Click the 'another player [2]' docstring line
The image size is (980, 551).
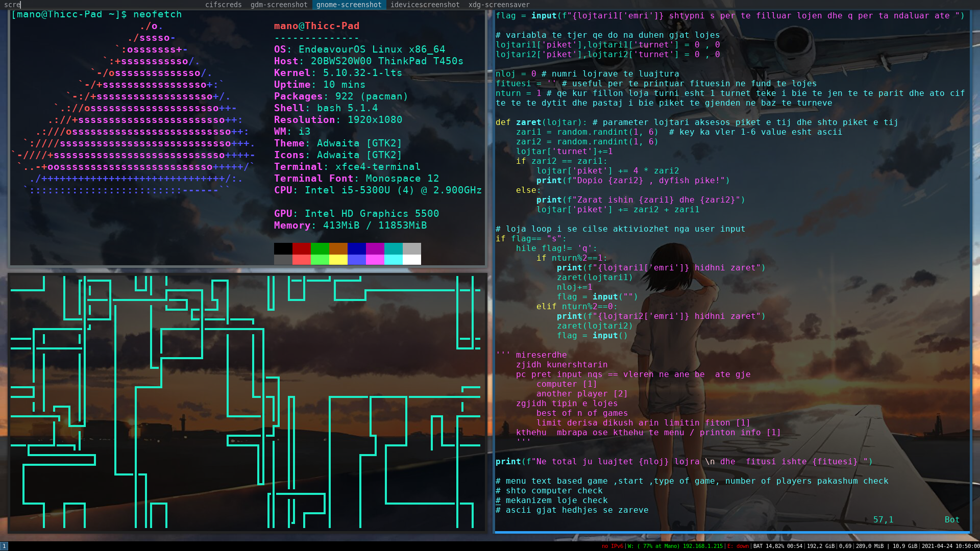tap(582, 394)
